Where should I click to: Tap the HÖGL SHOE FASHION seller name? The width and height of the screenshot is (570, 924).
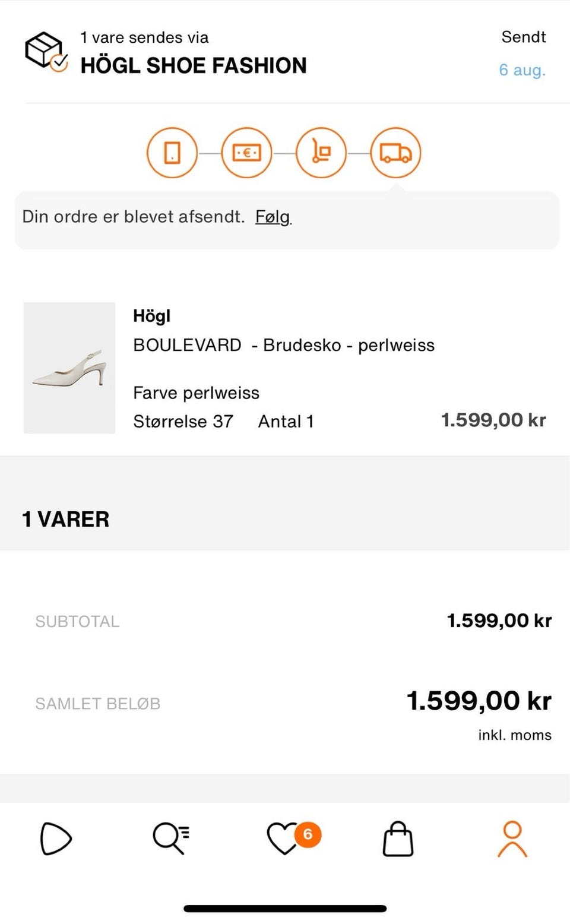point(194,65)
